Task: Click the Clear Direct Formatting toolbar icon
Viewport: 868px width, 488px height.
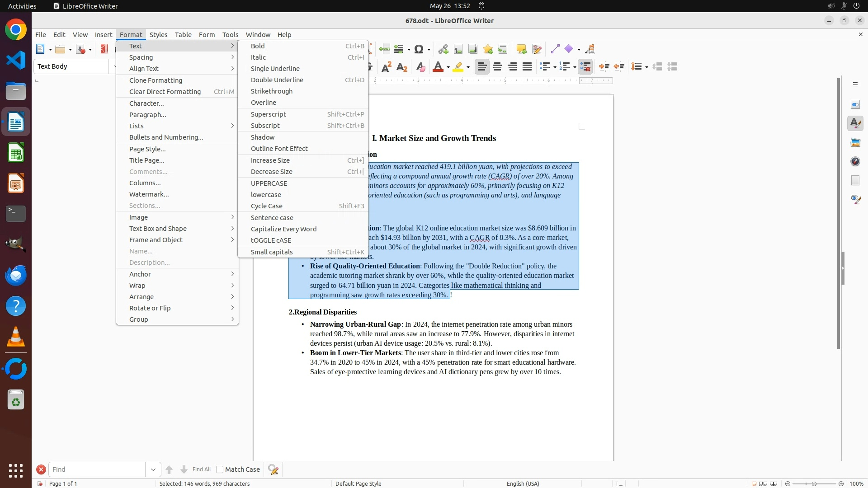Action: [420, 67]
